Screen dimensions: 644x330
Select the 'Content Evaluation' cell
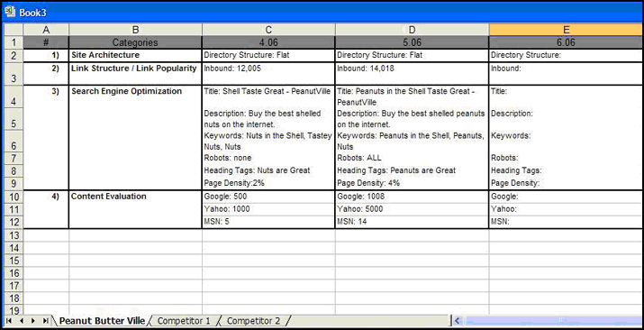pyautogui.click(x=135, y=197)
